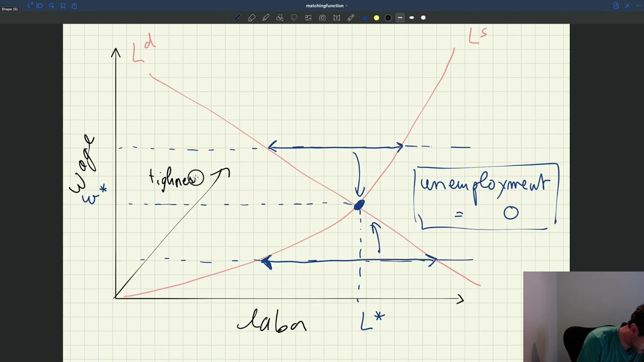Go back to the documents library

[x=29, y=6]
